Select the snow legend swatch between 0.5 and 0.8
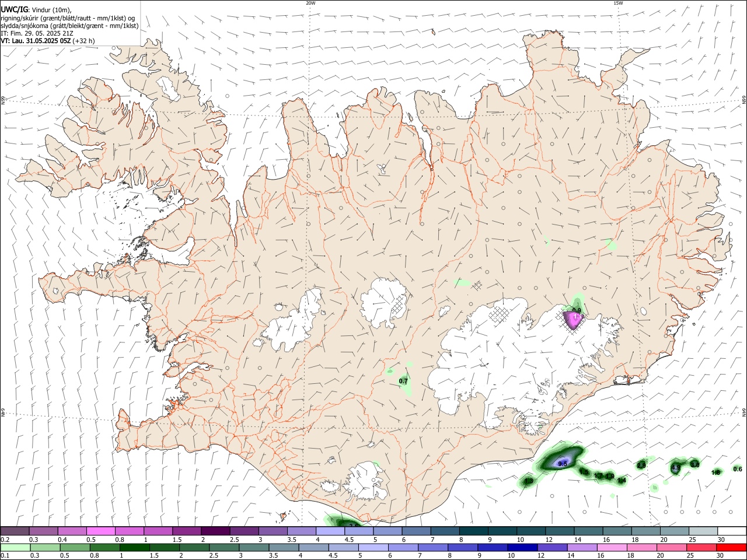Viewport: 747px width, 560px height. pyautogui.click(x=100, y=530)
